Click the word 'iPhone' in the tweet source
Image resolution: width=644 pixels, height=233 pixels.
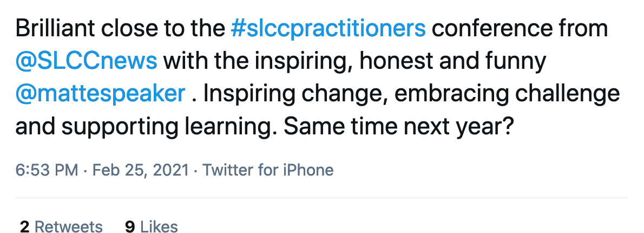pyautogui.click(x=308, y=170)
